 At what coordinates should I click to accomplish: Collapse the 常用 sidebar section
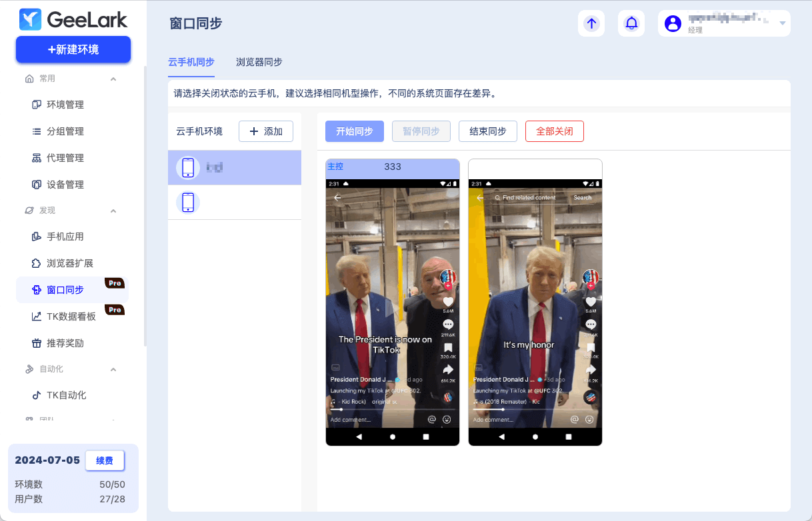pyautogui.click(x=113, y=79)
